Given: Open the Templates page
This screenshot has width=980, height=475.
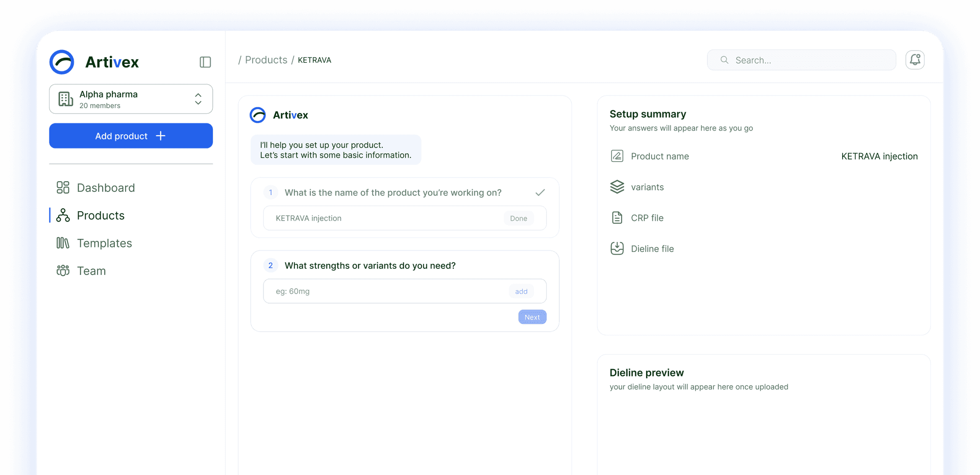Looking at the screenshot, I should (x=104, y=243).
